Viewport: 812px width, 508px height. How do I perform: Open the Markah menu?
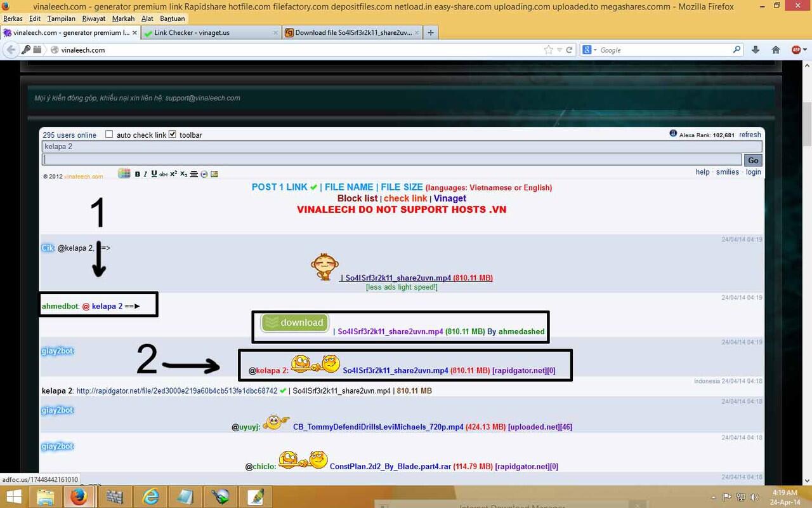[123, 19]
